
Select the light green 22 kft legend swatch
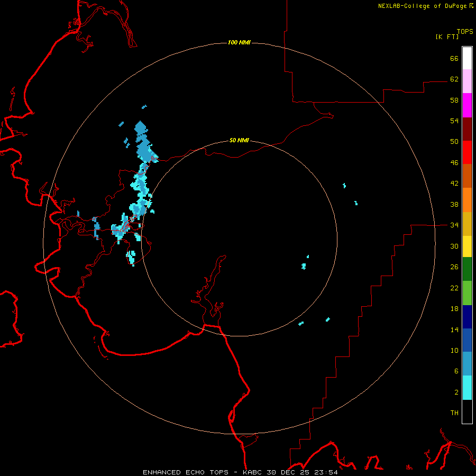tap(467, 293)
